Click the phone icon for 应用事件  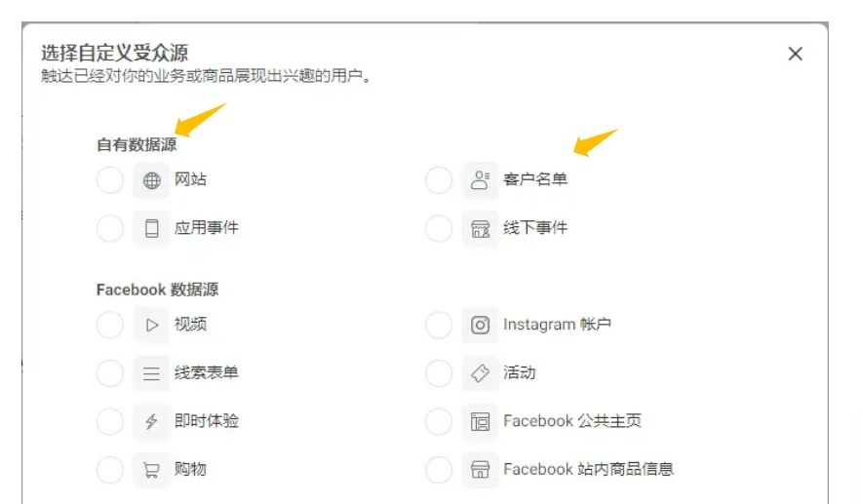coord(151,228)
